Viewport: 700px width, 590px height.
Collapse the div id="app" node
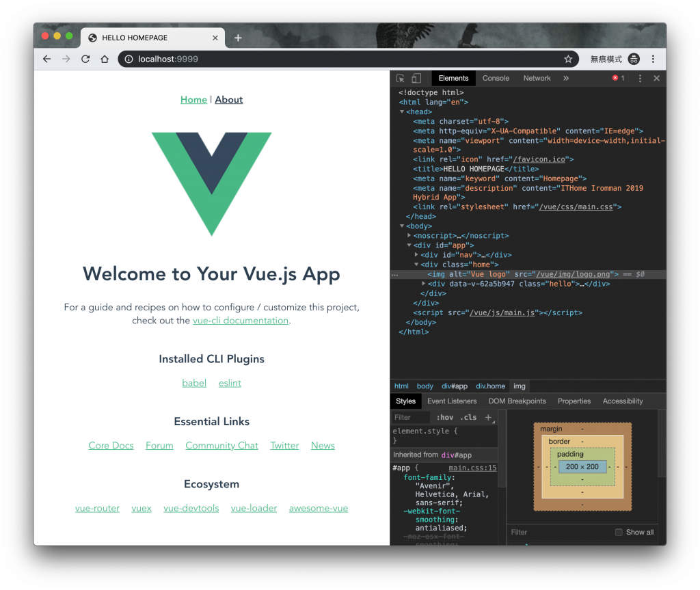409,245
